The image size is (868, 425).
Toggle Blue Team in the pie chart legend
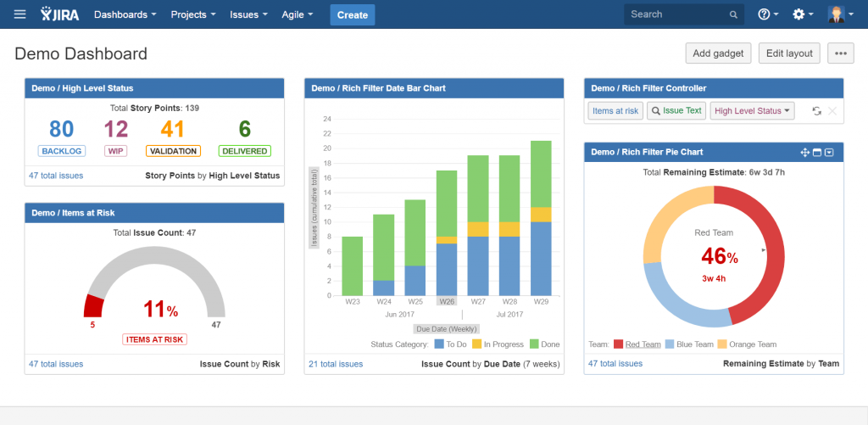point(692,344)
